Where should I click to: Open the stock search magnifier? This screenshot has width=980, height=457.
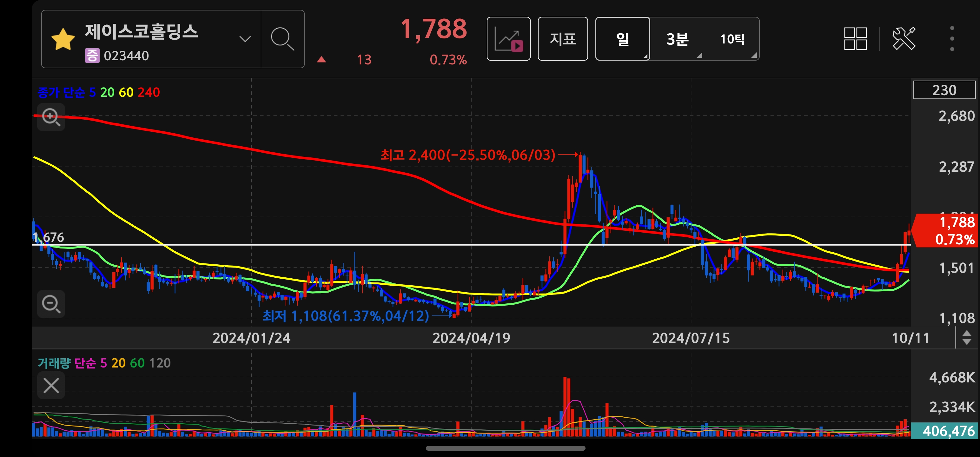click(282, 39)
